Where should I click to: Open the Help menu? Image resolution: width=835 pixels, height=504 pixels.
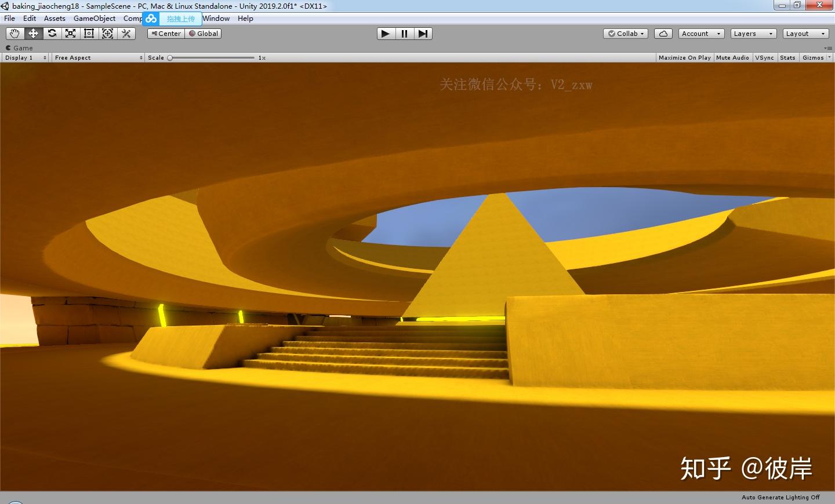[245, 19]
